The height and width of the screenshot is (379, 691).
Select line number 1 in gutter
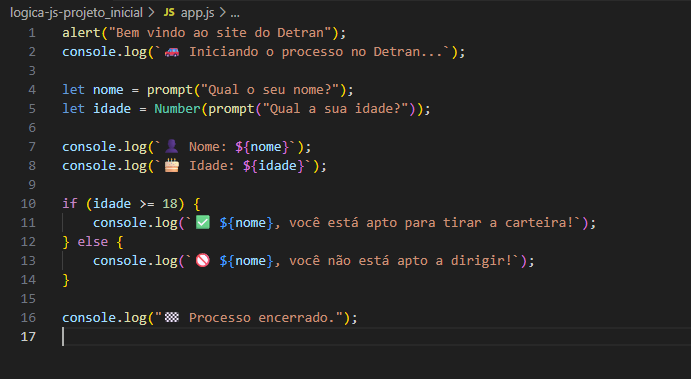pos(32,33)
